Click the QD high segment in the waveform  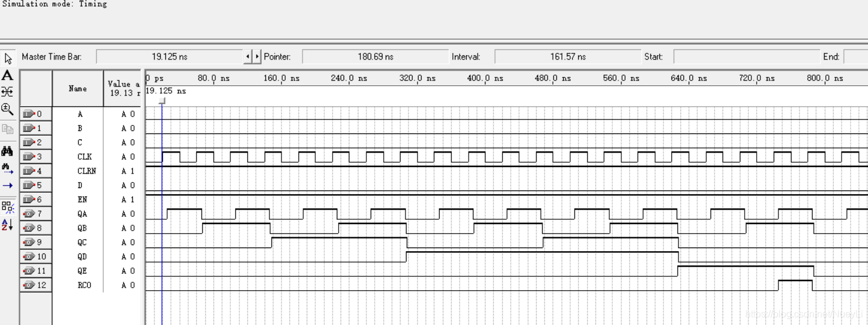543,255
